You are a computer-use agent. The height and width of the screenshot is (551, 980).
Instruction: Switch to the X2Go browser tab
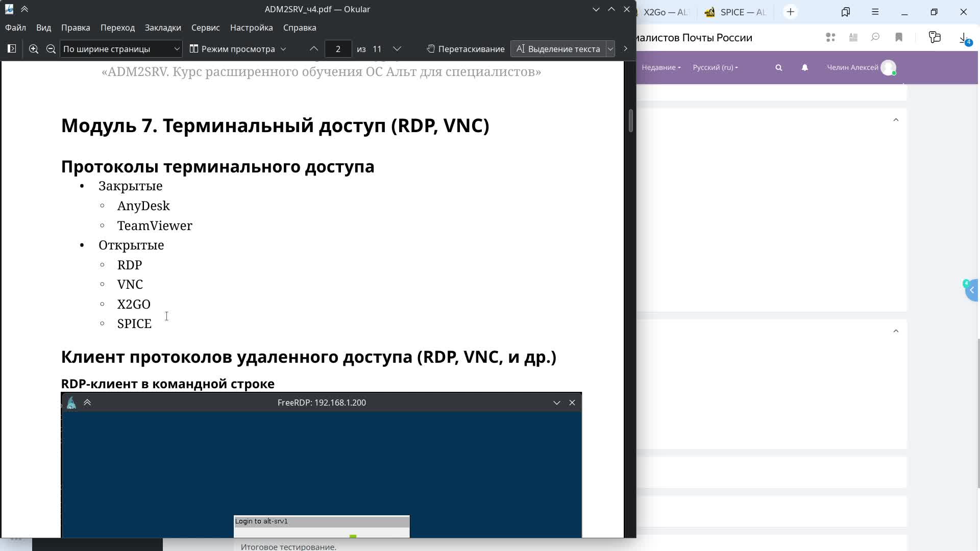(666, 12)
